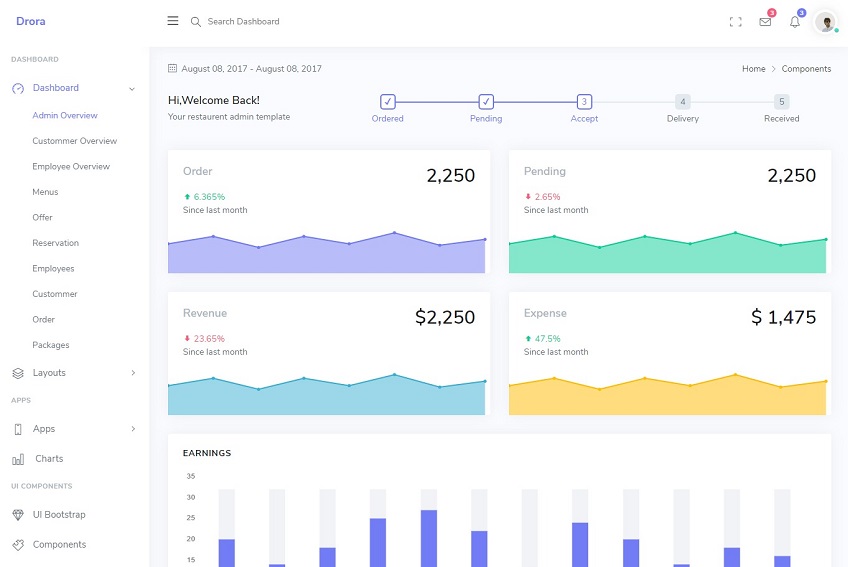Select step 3 Accept marker
This screenshot has width=848, height=567.
(x=584, y=101)
